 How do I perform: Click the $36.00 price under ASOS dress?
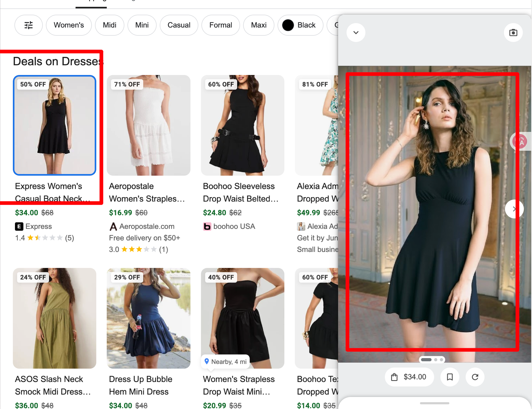click(x=26, y=405)
